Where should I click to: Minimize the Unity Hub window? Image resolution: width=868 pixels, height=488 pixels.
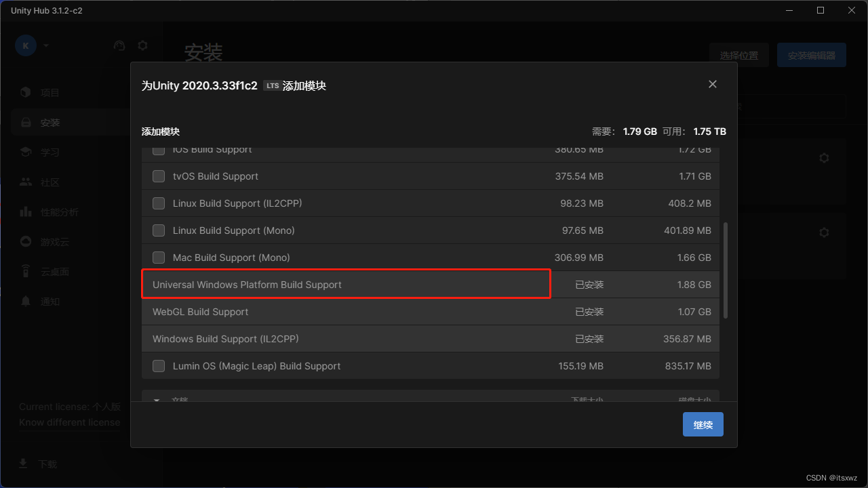[789, 10]
